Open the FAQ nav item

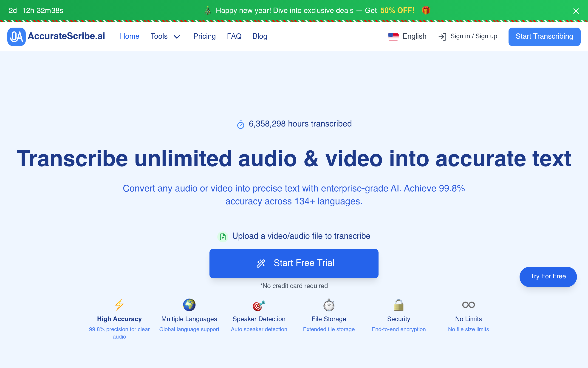(234, 36)
